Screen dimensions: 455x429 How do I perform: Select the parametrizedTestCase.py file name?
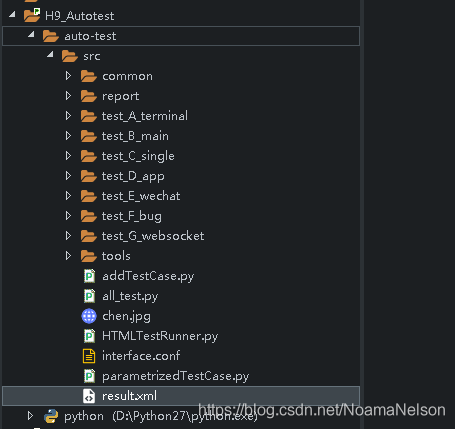pos(175,376)
